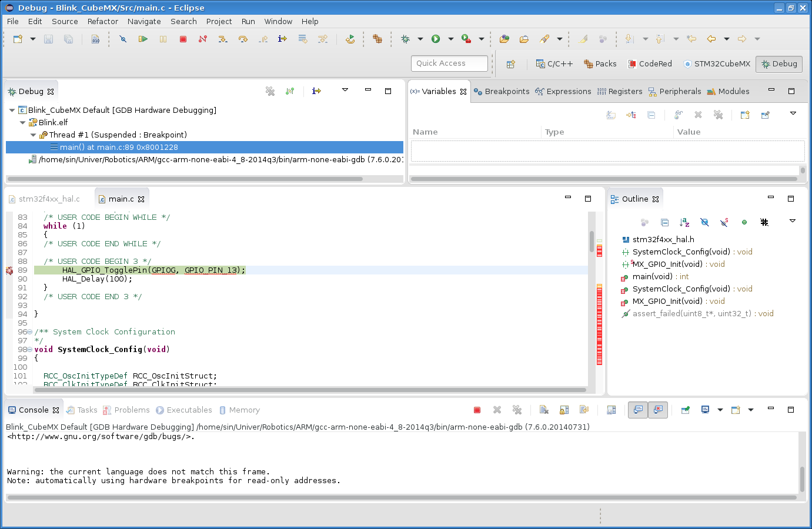Image resolution: width=812 pixels, height=529 pixels.
Task: Click the Quick Access field
Action: point(449,63)
